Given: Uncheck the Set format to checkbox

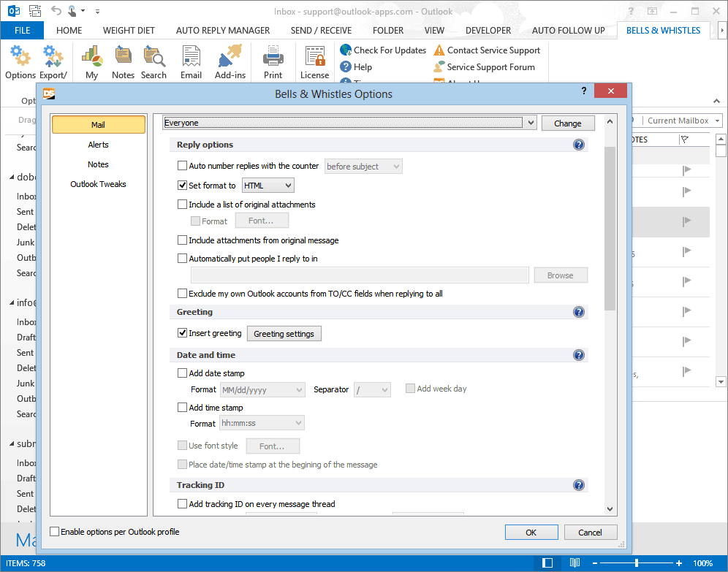Looking at the screenshot, I should pyautogui.click(x=183, y=185).
